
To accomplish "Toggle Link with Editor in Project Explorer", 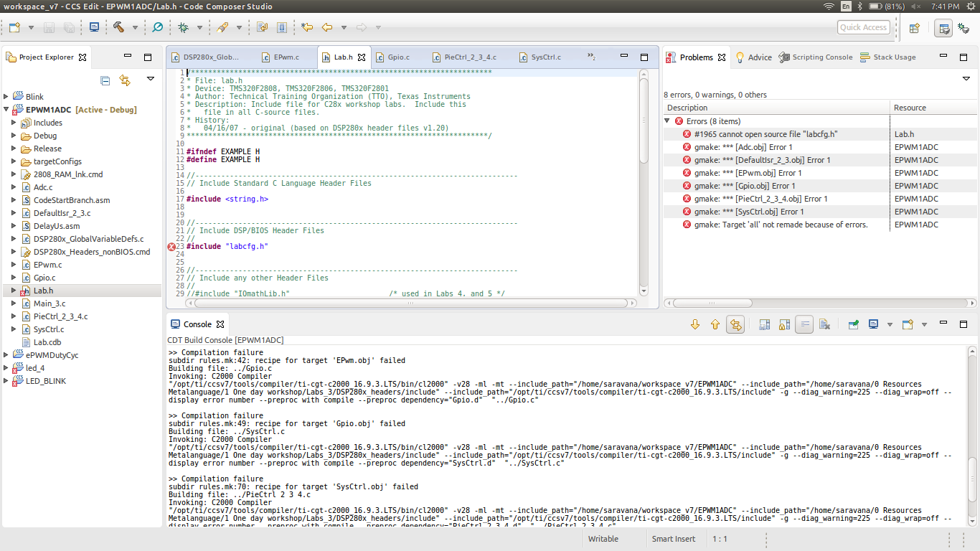I will click(125, 80).
